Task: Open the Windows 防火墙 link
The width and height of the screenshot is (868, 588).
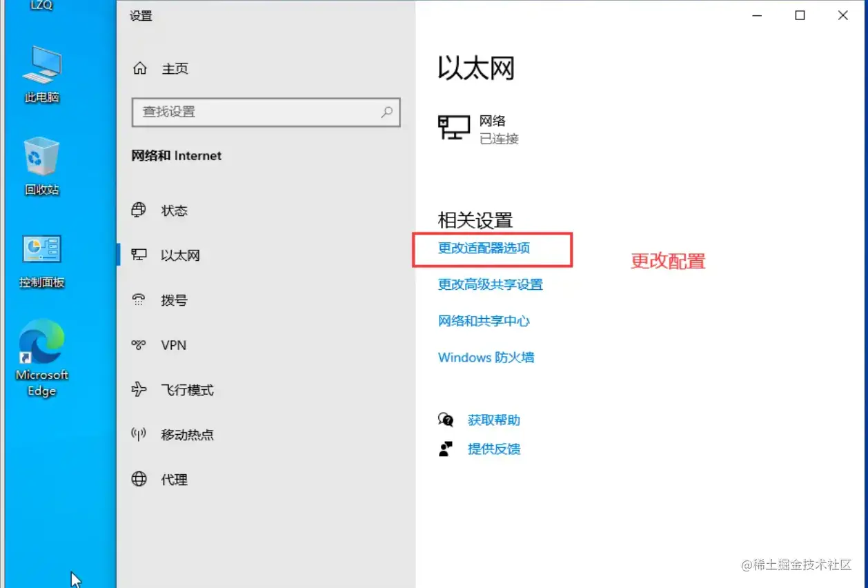Action: tap(486, 357)
